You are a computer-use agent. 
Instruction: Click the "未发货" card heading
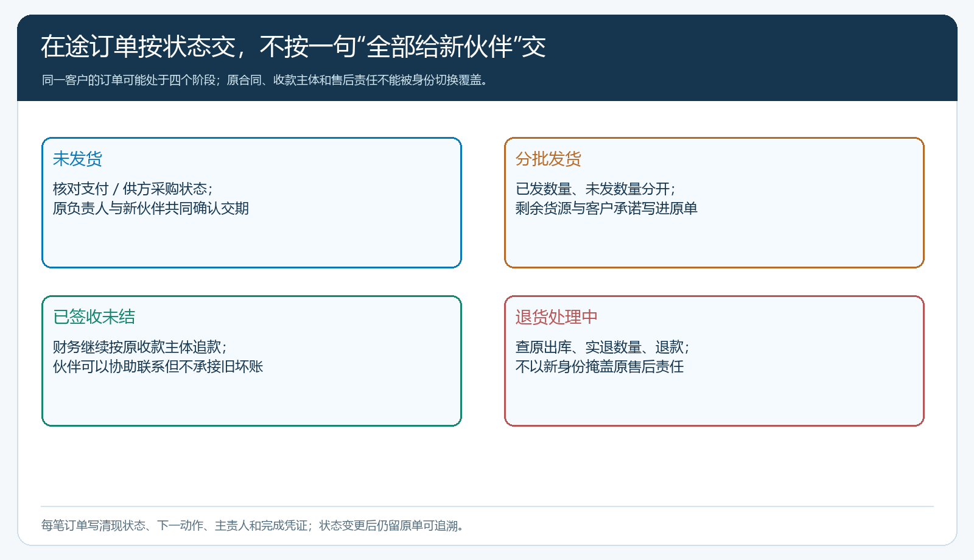click(77, 159)
